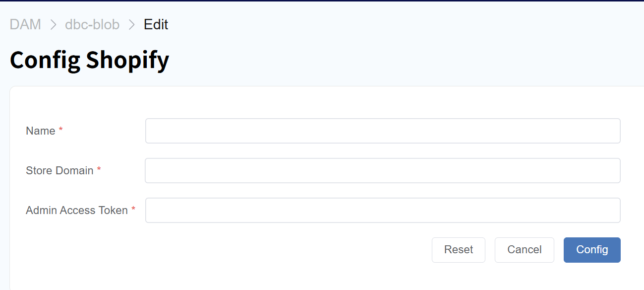The image size is (644, 290).
Task: Click the Name field label
Action: [x=40, y=131]
